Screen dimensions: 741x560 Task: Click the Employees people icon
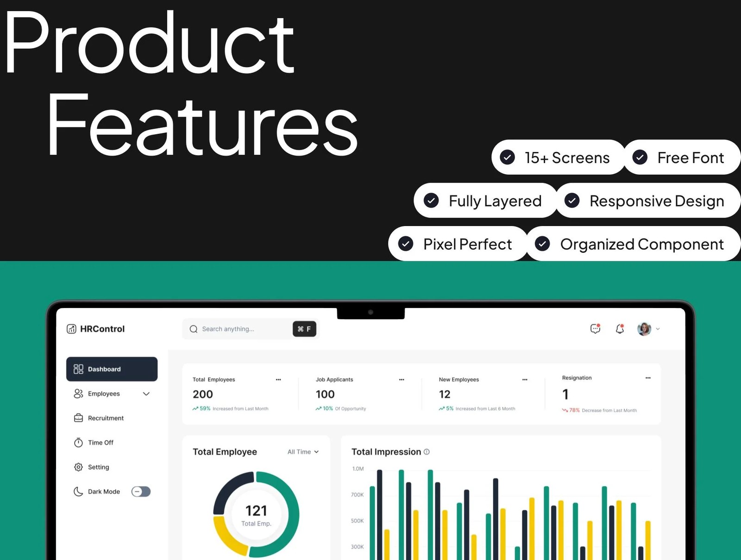[x=78, y=394]
